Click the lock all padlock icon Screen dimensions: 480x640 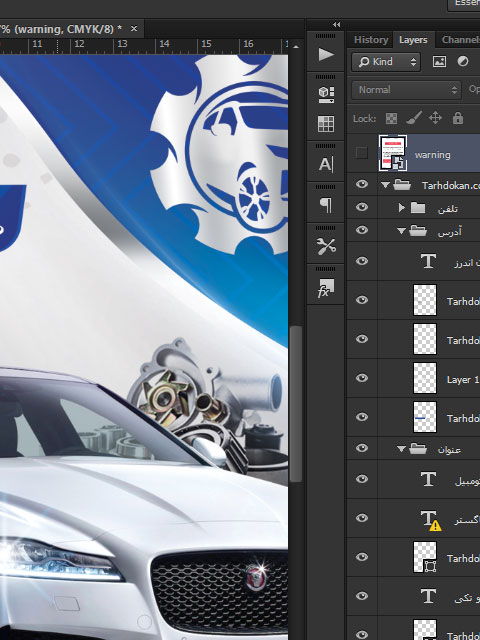coord(458,118)
